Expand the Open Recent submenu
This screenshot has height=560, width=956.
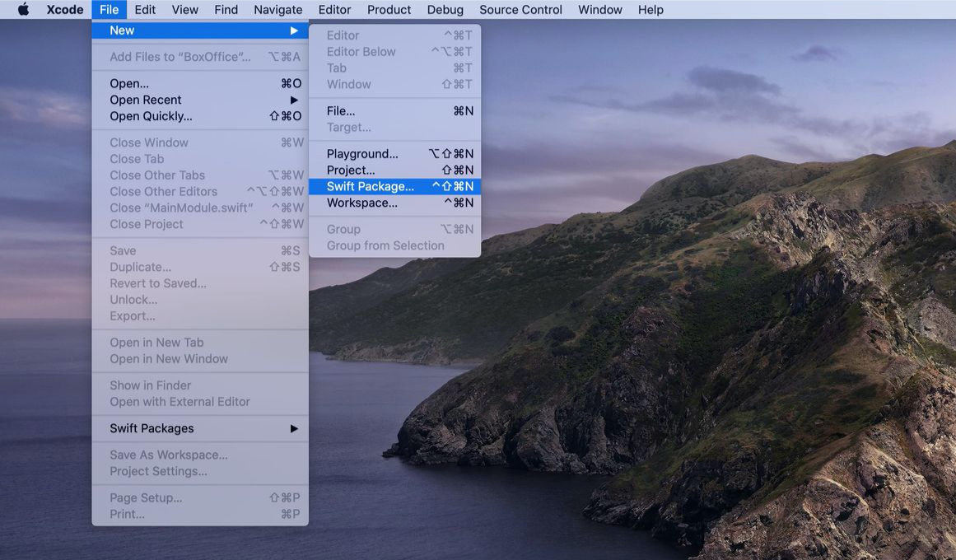200,100
